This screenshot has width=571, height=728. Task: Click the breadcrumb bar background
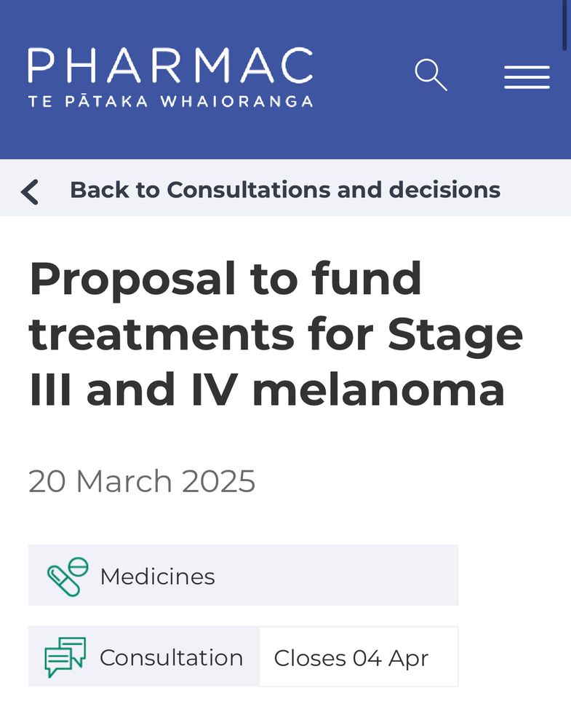click(x=285, y=188)
